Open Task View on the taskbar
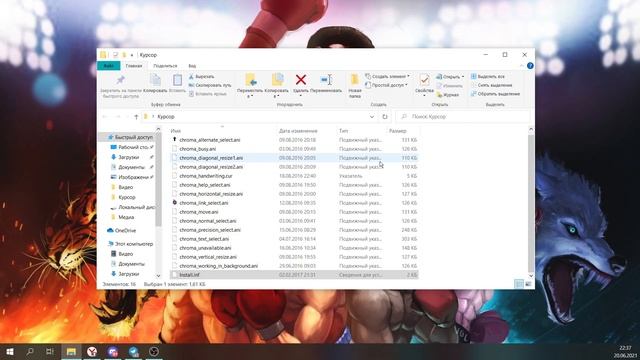640x360 pixels. [50, 351]
